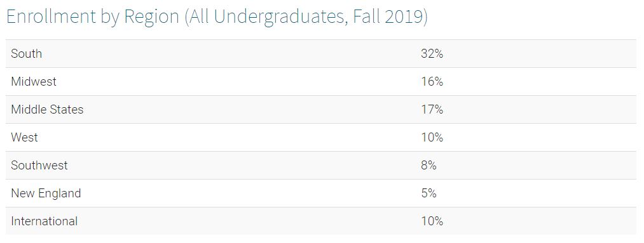Image resolution: width=644 pixels, height=243 pixels.
Task: Select the South region row label
Action: (26, 54)
